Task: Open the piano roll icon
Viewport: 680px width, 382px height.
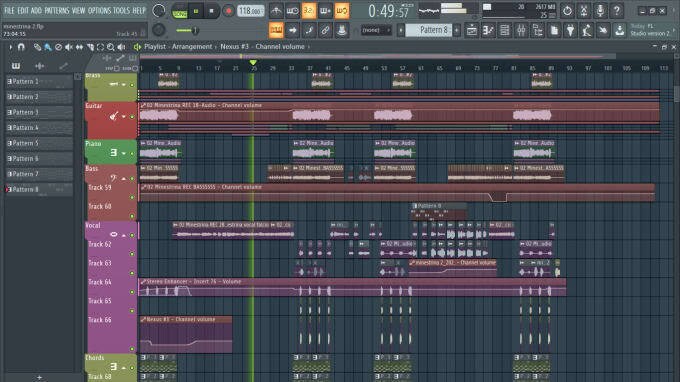Action: click(488, 30)
